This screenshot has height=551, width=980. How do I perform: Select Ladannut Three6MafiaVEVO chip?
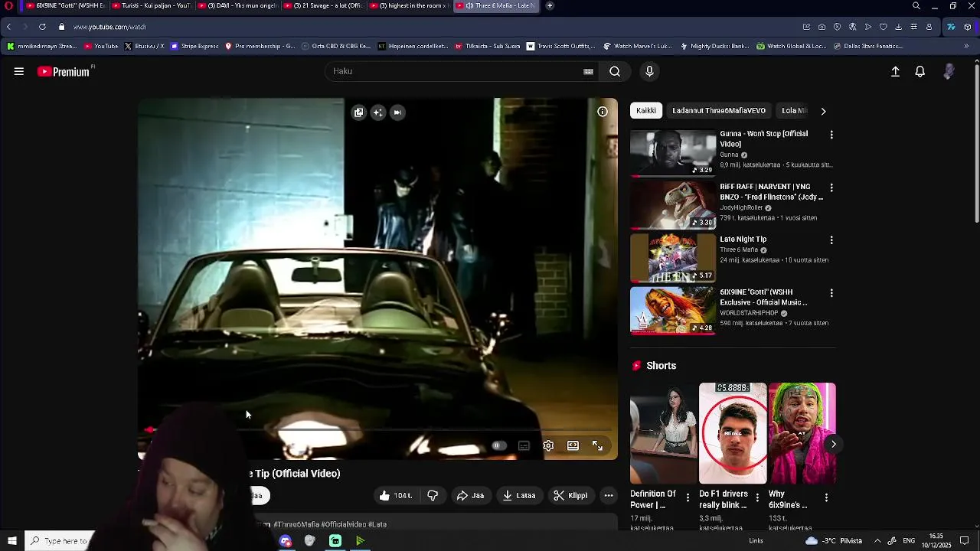tap(719, 111)
